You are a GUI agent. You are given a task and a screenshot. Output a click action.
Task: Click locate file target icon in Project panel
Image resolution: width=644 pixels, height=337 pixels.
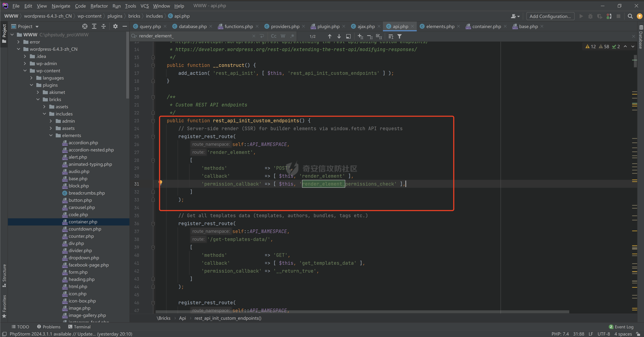85,26
